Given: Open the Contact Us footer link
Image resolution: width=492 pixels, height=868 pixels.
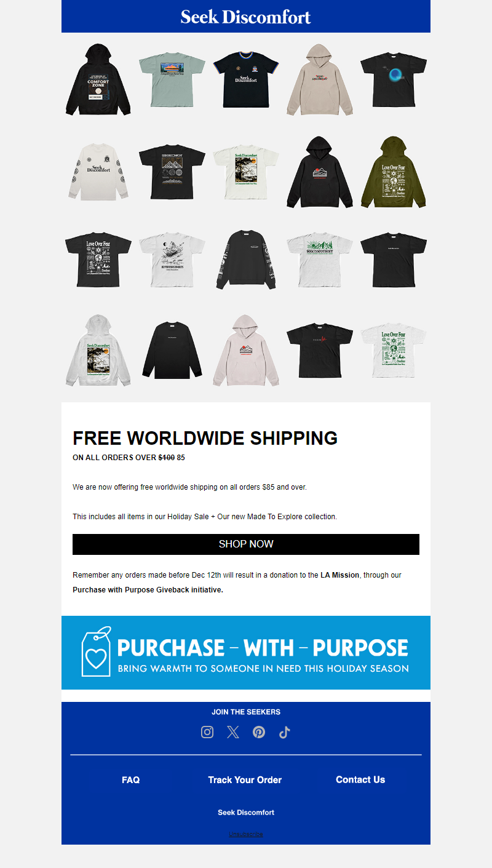Looking at the screenshot, I should (360, 779).
